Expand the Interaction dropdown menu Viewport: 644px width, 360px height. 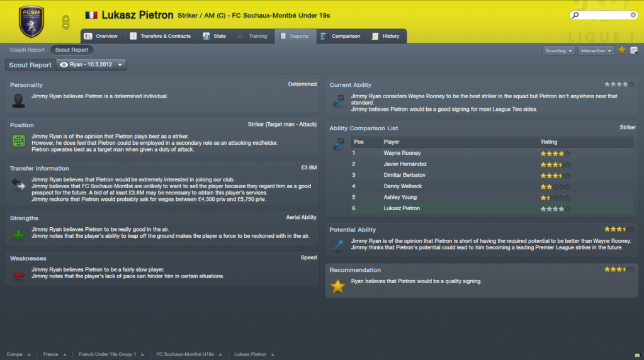coord(596,50)
